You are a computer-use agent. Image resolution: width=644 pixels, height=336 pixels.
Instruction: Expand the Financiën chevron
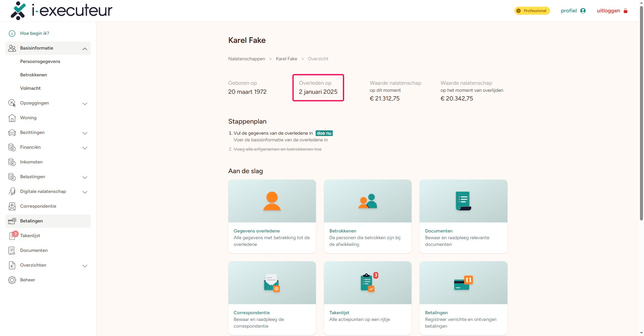(x=85, y=148)
